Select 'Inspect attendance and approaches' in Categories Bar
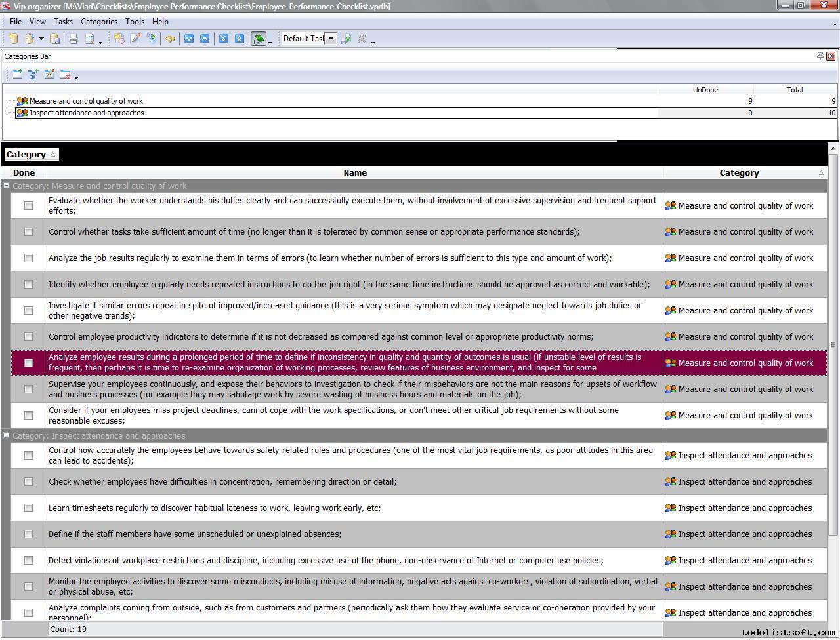The width and height of the screenshot is (840, 640). 87,113
